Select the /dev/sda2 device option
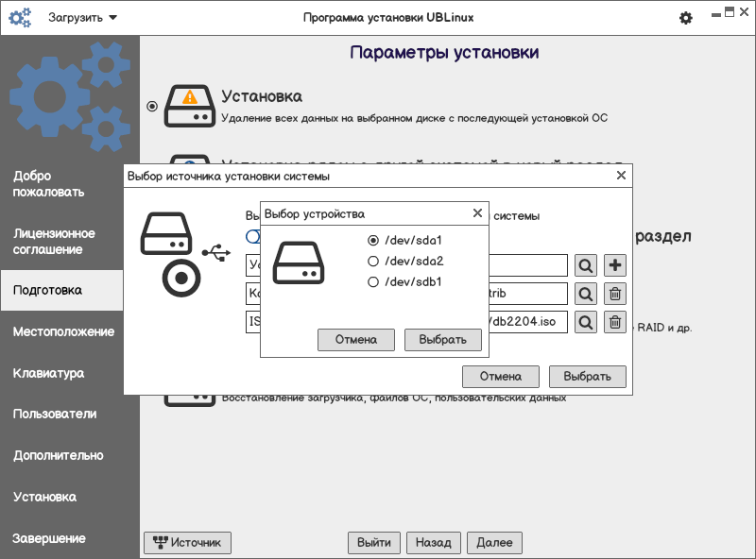This screenshot has height=559, width=756. [405, 261]
